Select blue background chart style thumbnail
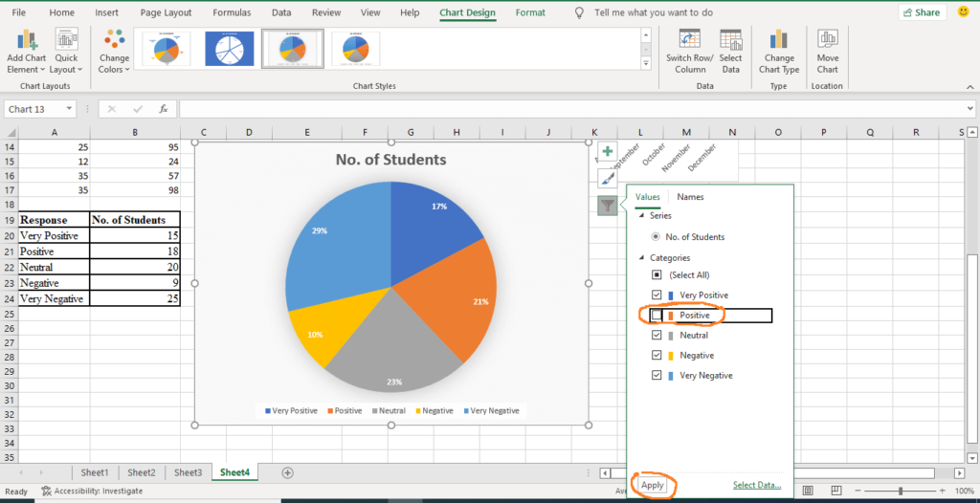Image resolution: width=980 pixels, height=503 pixels. tap(230, 49)
